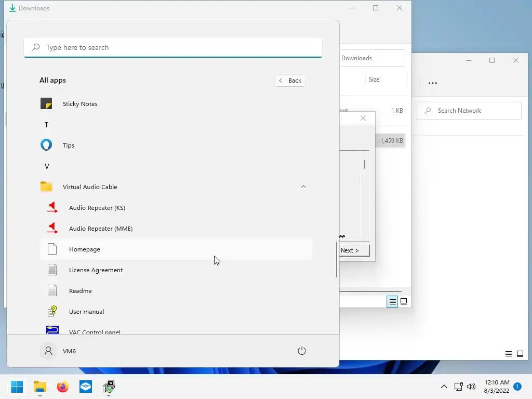This screenshot has height=399, width=532.
Task: Jump to letter T section header
Action: (46, 125)
